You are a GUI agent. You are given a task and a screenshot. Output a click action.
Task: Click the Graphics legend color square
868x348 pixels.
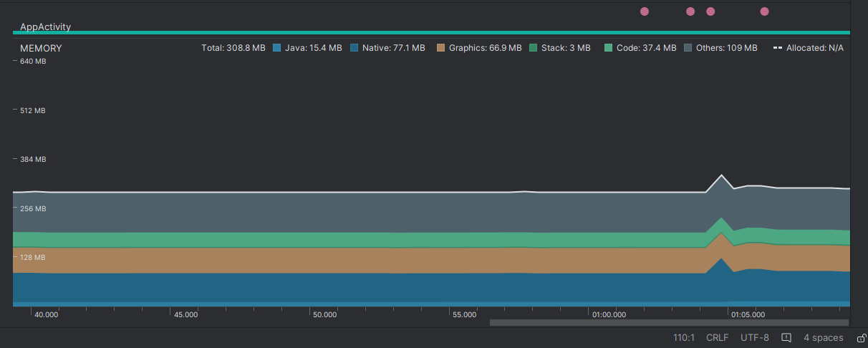coord(441,48)
